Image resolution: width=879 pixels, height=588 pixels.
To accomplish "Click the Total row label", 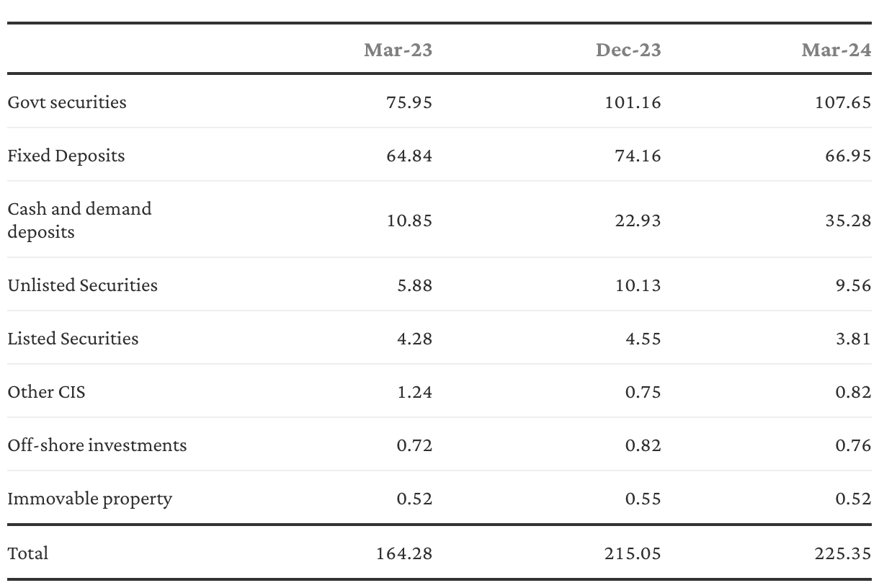I will point(28,553).
